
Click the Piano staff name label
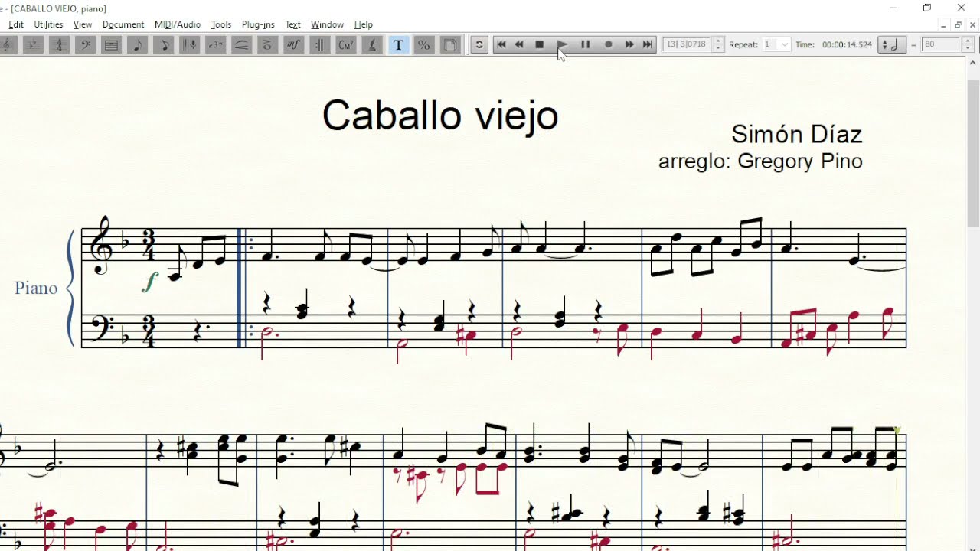pos(36,288)
